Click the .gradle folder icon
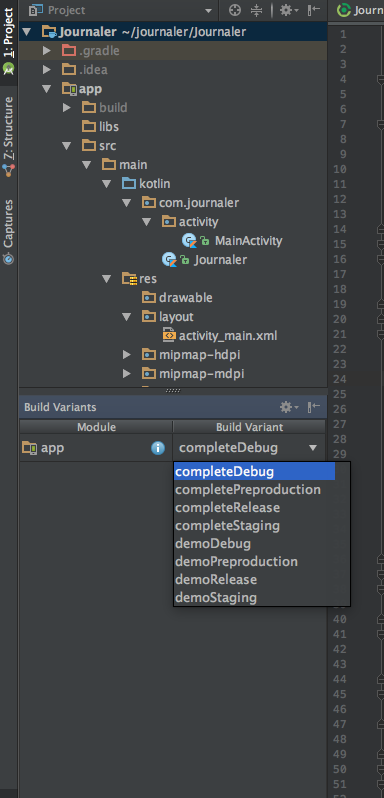384x798 pixels. click(69, 51)
